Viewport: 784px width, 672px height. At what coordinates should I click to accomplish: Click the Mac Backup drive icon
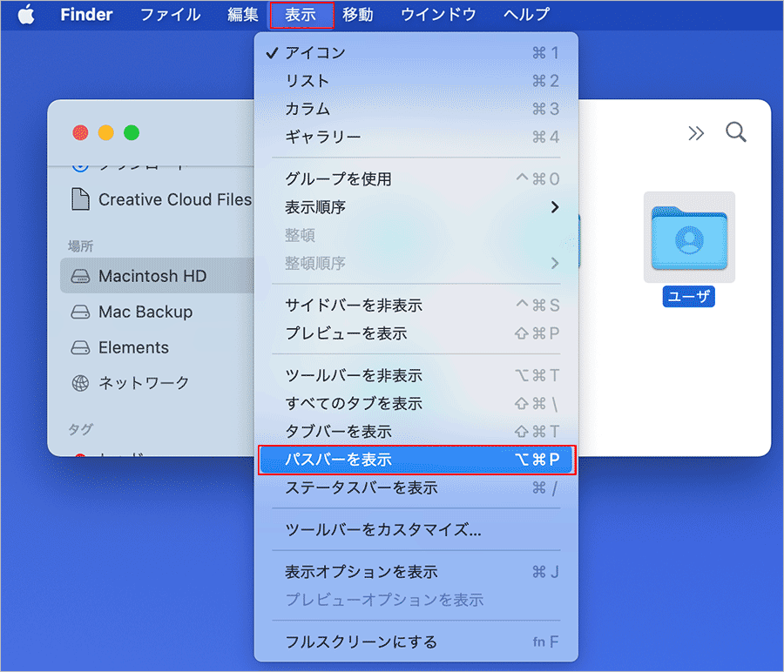[x=80, y=312]
